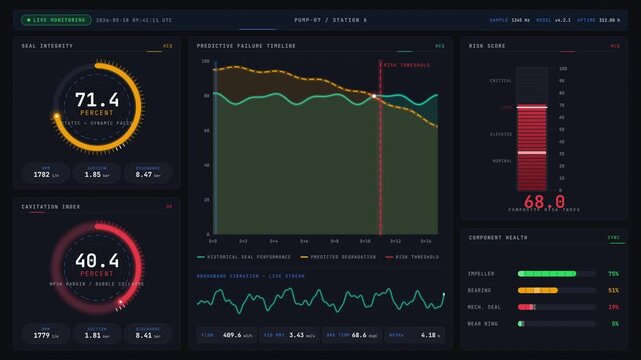Click the PREDICTIVE FAILURE TIMELINE title
Image resolution: width=641 pixels, height=360 pixels.
(x=246, y=46)
